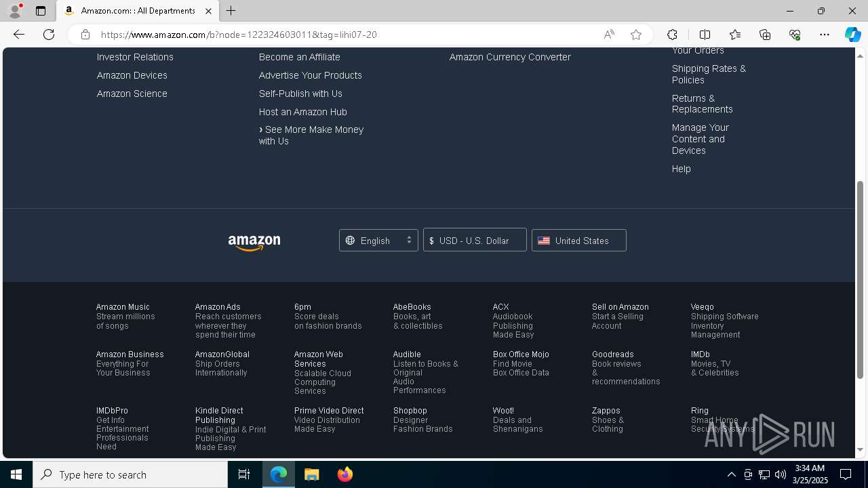
Task: Open the network status tray icon
Action: pyautogui.click(x=764, y=474)
